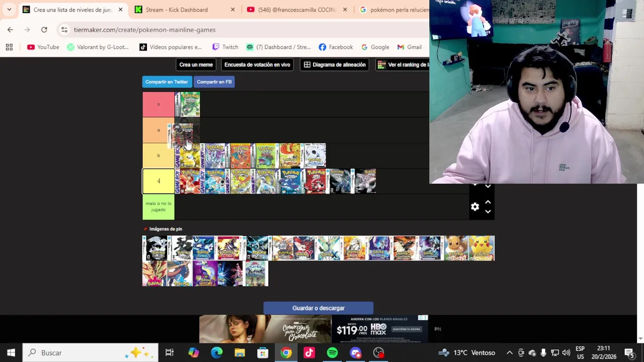Open TikTok from the taskbar
The image size is (644, 362).
(x=309, y=353)
